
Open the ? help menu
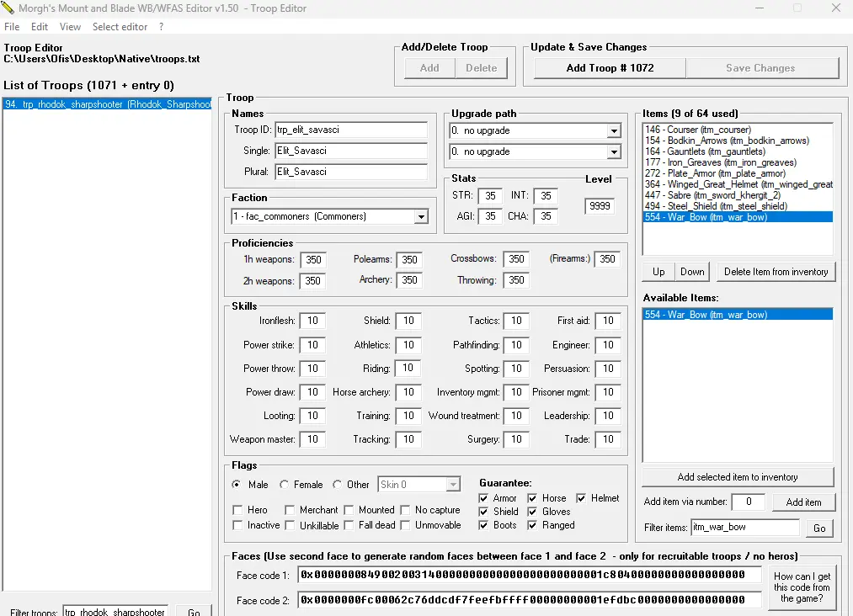pyautogui.click(x=161, y=27)
